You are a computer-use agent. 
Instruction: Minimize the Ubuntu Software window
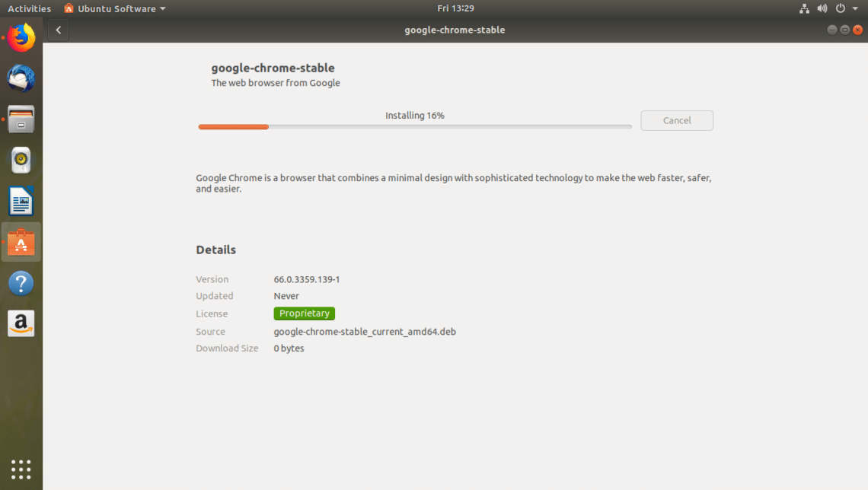831,30
